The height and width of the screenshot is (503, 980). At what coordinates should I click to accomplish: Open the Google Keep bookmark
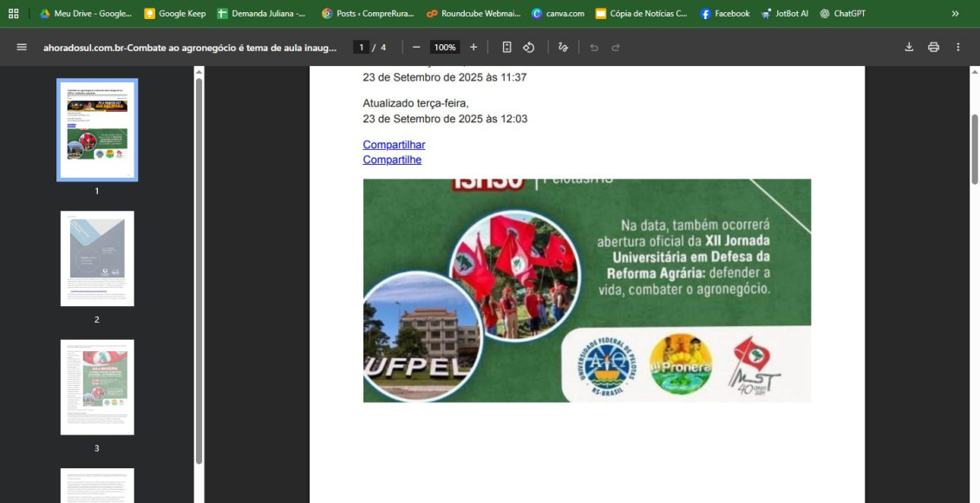[173, 13]
